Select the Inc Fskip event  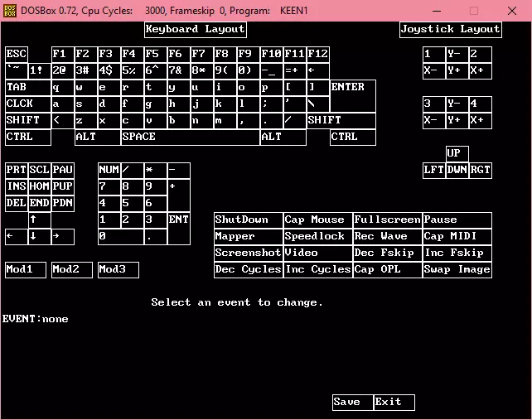(x=457, y=253)
